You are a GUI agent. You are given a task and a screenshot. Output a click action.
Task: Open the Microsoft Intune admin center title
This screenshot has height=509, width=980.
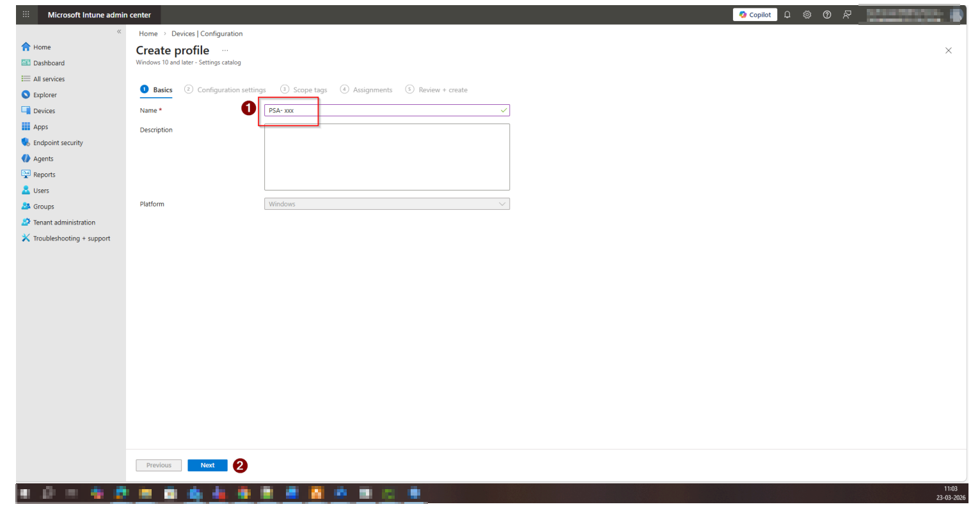point(99,15)
